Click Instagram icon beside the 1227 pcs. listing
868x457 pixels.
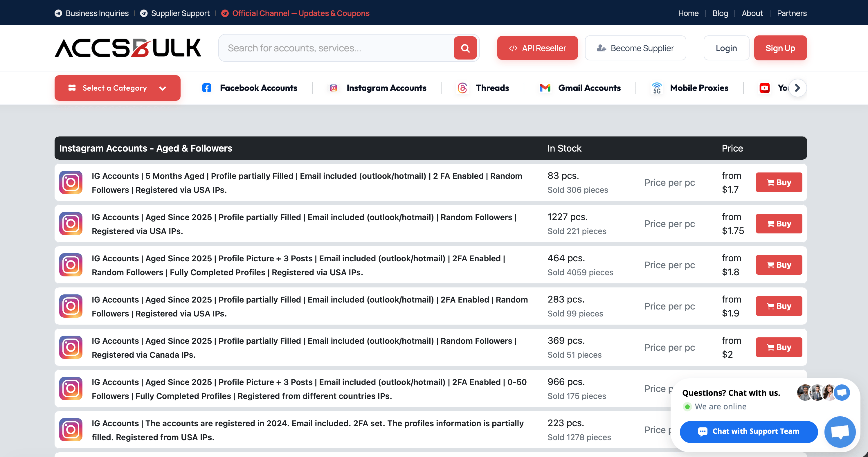(71, 224)
